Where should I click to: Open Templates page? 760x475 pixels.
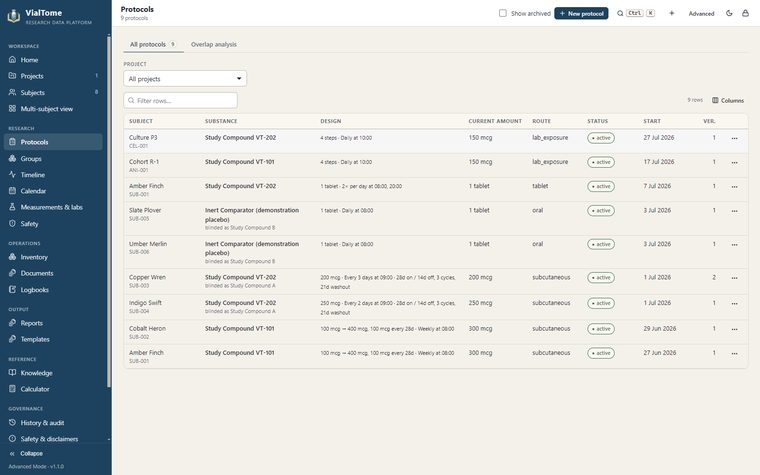point(53,339)
